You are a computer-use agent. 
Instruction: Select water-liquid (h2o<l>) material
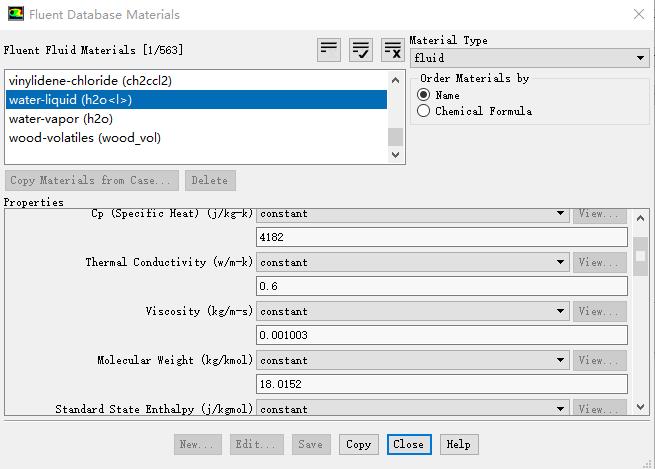[196, 99]
